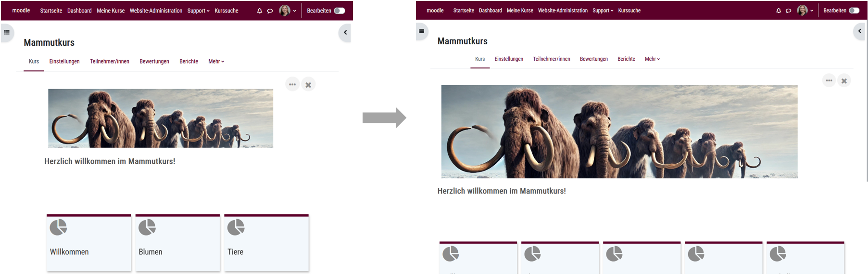Open the course index drawer in the left screenshot
Viewport: 868px width, 275px height.
(x=7, y=33)
